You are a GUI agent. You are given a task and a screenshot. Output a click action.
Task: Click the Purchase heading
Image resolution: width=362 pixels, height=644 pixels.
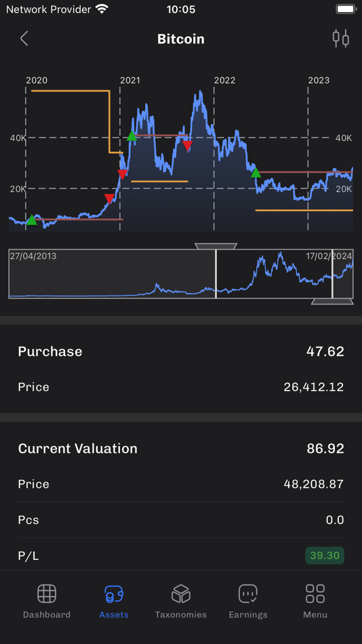pyautogui.click(x=50, y=351)
